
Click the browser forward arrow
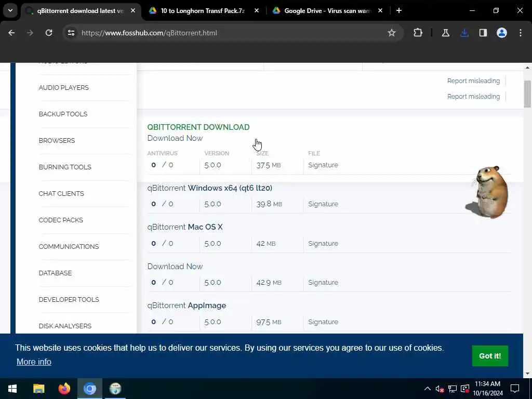click(x=30, y=33)
